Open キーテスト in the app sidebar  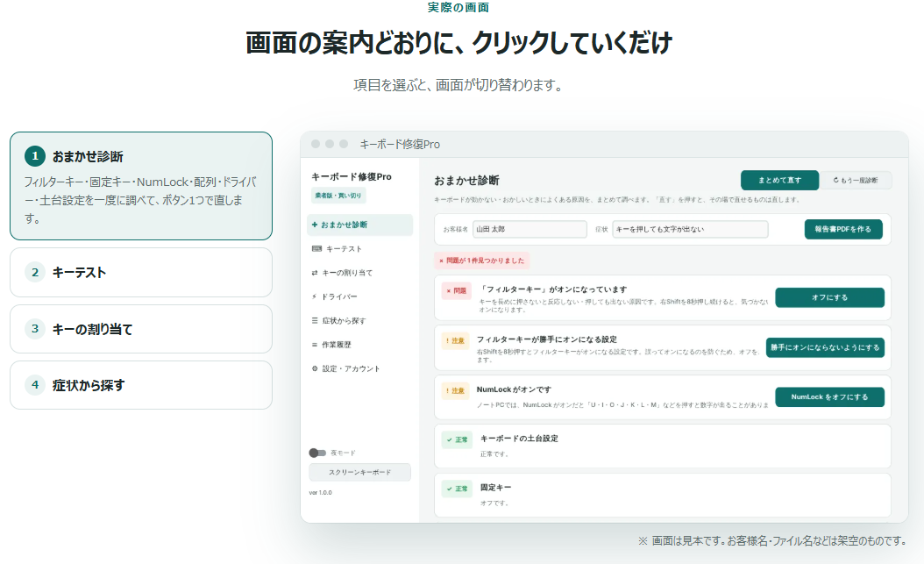click(x=360, y=249)
